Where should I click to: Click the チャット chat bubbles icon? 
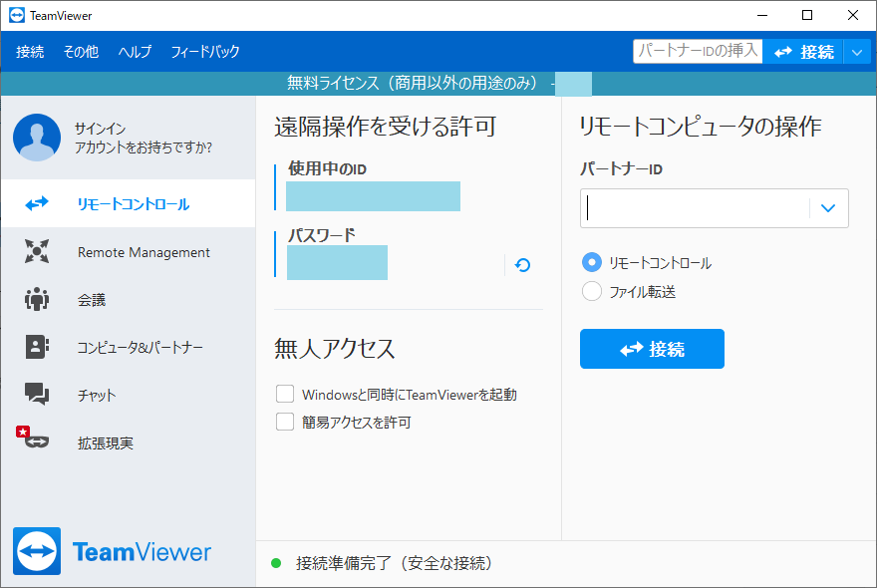(x=37, y=394)
